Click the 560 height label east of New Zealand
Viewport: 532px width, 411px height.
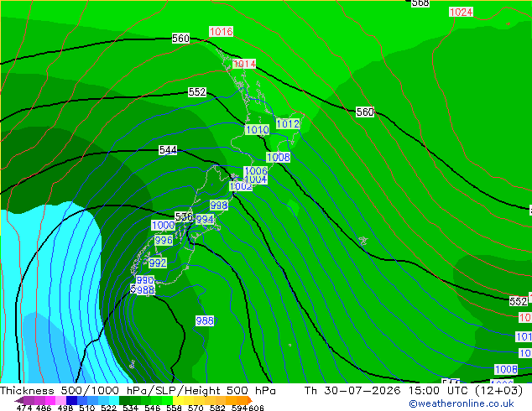(365, 112)
